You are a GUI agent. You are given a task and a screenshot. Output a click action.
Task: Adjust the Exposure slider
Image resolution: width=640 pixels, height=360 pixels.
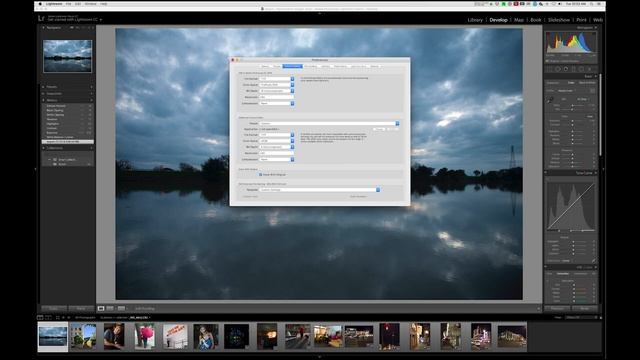point(573,121)
